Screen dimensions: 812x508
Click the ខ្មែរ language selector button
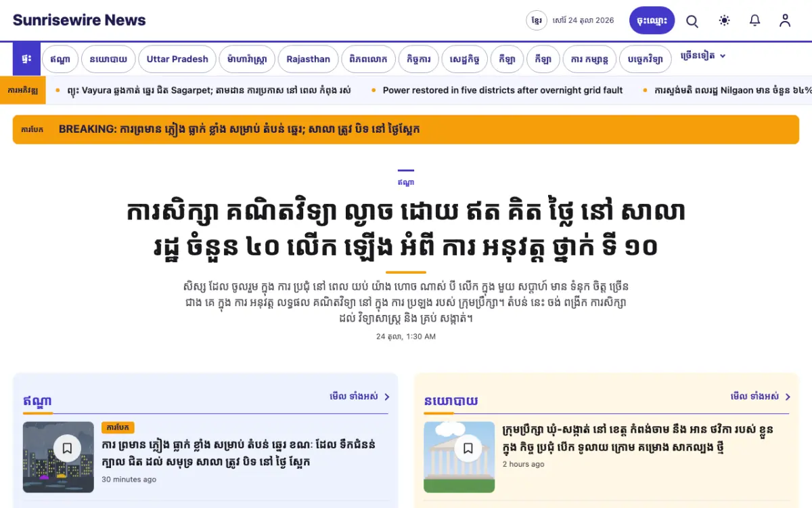(537, 20)
